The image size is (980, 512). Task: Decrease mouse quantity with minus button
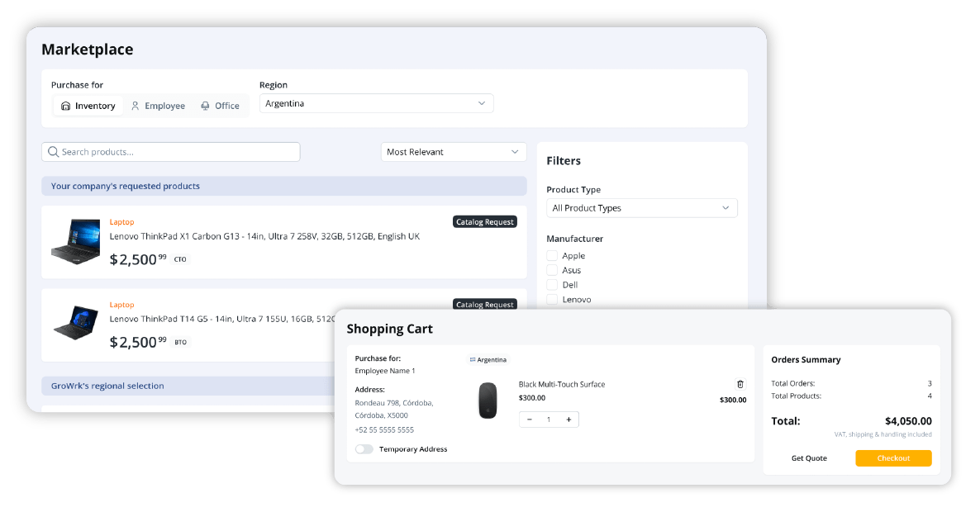(x=530, y=420)
